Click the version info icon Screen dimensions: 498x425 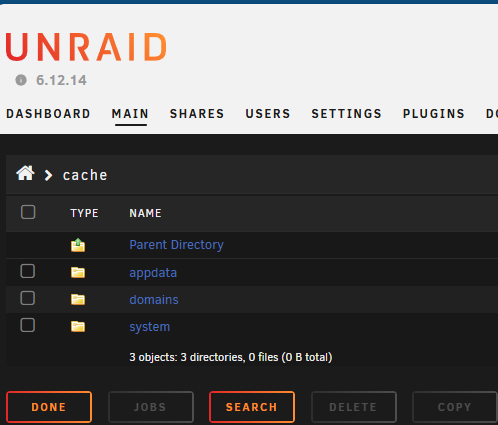(x=21, y=80)
